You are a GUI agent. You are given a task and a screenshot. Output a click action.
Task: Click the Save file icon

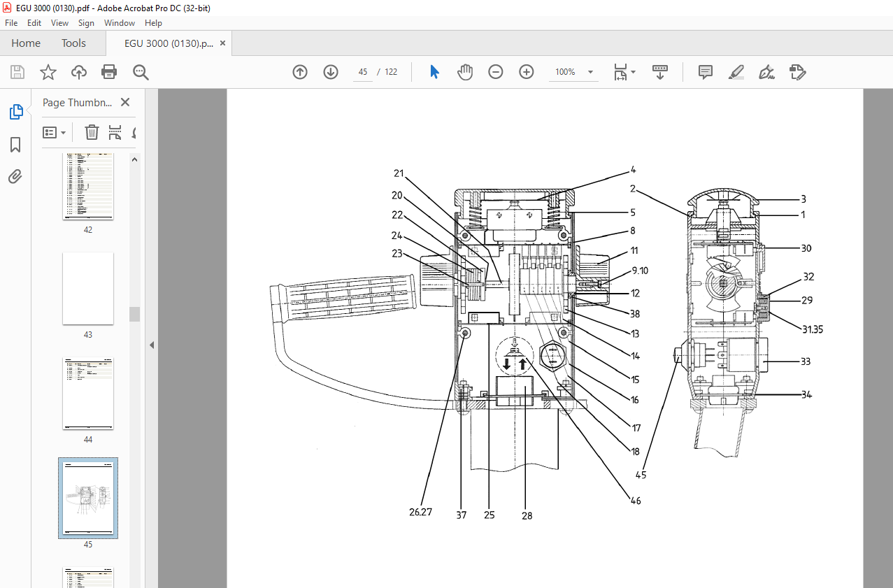coord(17,72)
